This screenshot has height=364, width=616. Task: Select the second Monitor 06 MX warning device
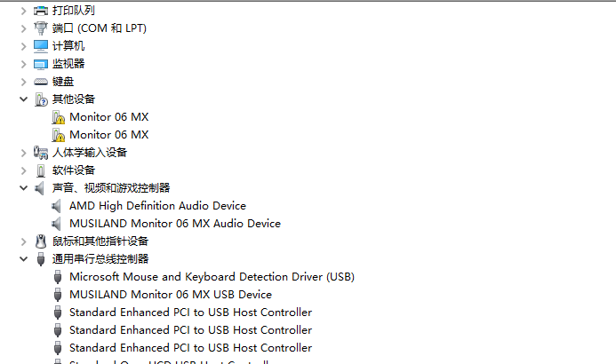pyautogui.click(x=108, y=135)
